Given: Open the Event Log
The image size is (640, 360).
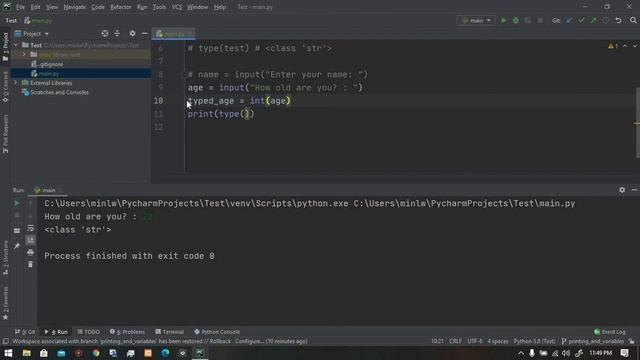Looking at the screenshot, I should point(610,332).
